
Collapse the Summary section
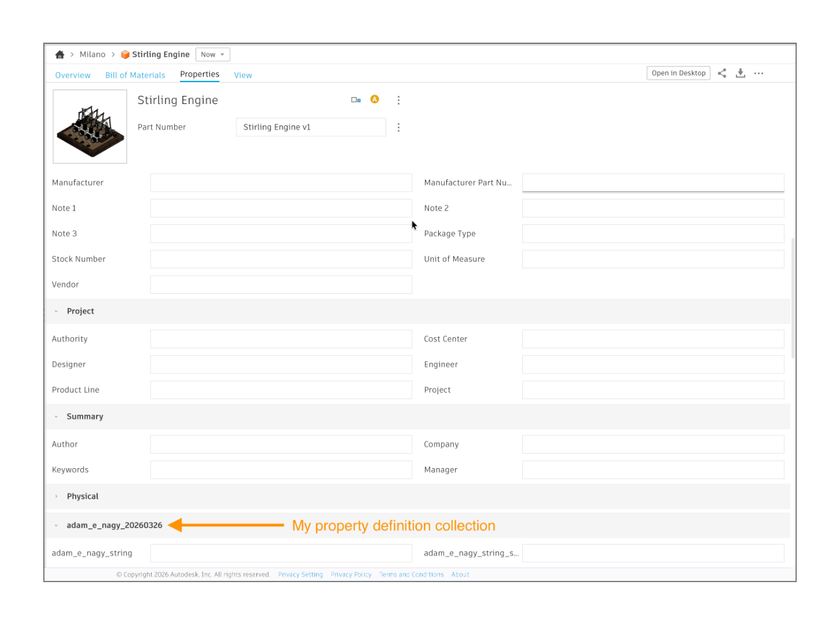[56, 417]
